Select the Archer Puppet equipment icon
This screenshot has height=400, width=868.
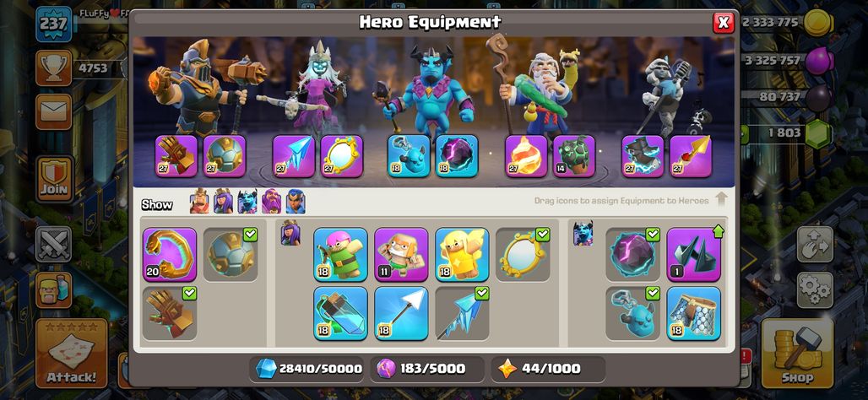click(x=340, y=255)
